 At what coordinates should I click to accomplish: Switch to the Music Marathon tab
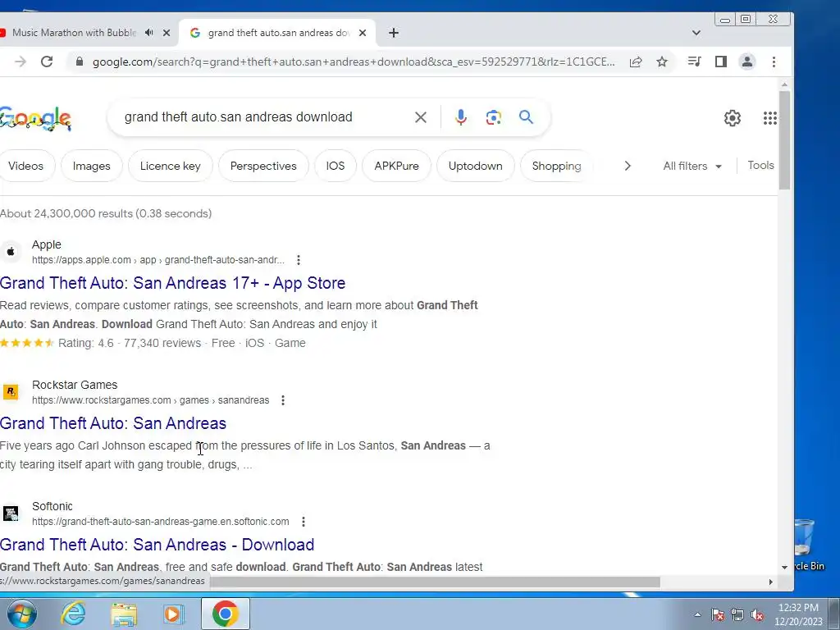click(x=74, y=33)
